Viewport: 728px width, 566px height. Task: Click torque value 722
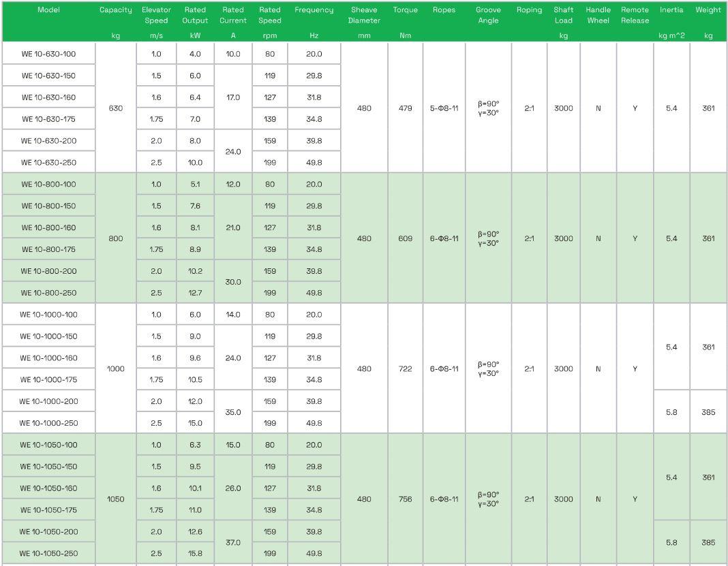(x=406, y=369)
